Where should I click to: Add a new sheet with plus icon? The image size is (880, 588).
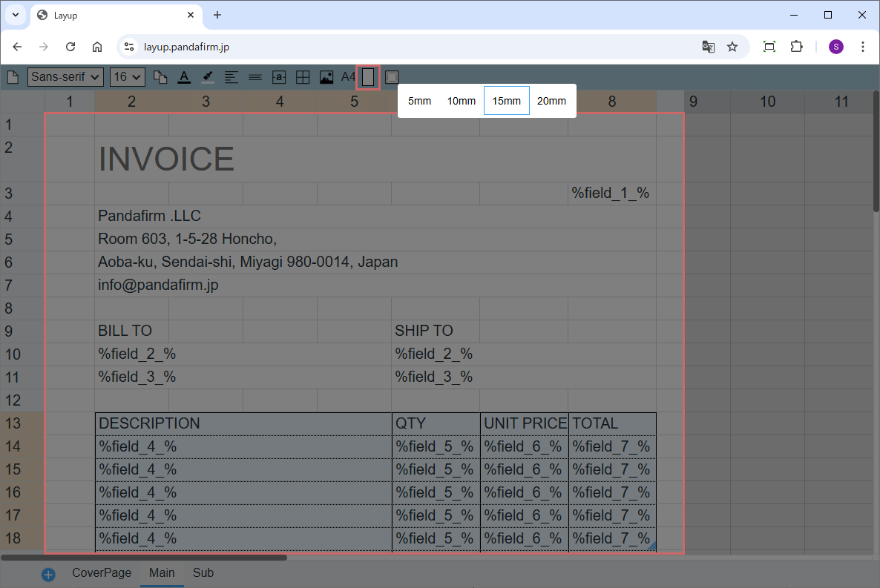[48, 574]
